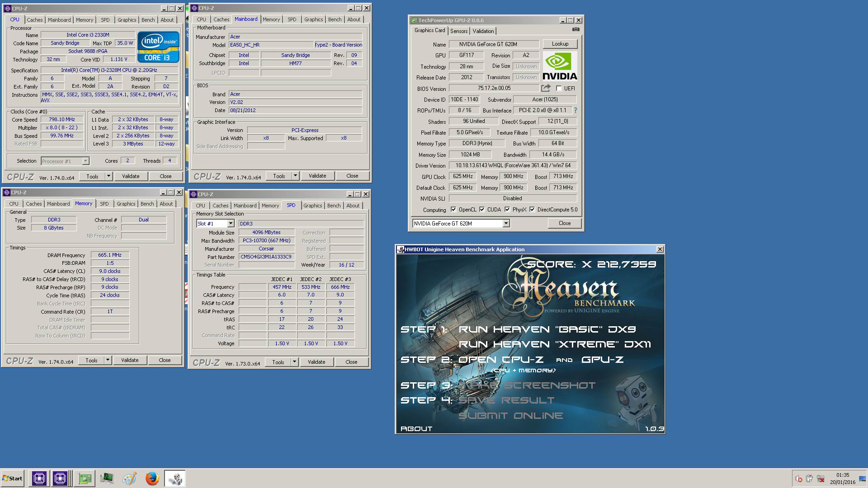868x488 pixels.
Task: Click Driver Version field in GPU-Z
Action: (513, 165)
